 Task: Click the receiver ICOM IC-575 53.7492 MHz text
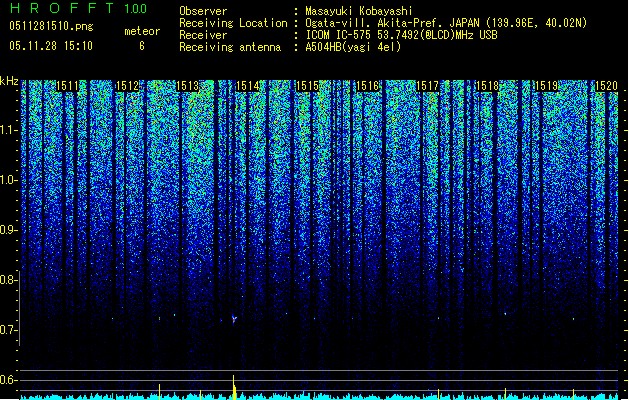[x=401, y=35]
